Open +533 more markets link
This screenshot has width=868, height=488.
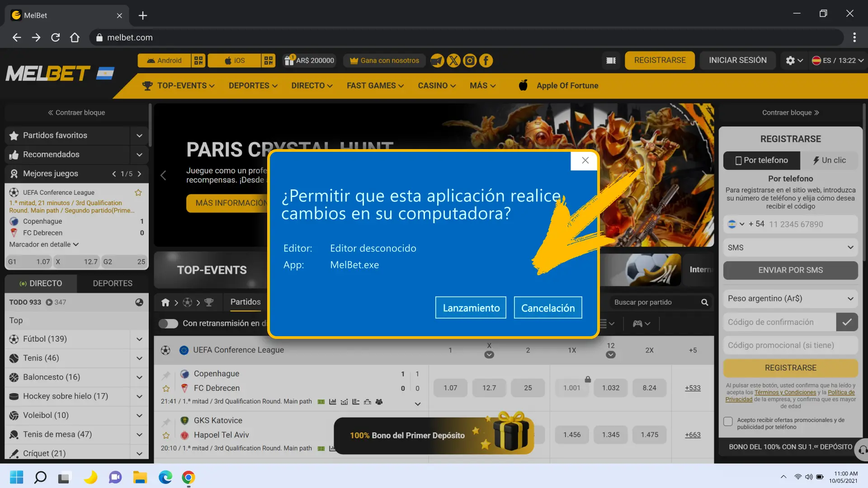click(693, 388)
